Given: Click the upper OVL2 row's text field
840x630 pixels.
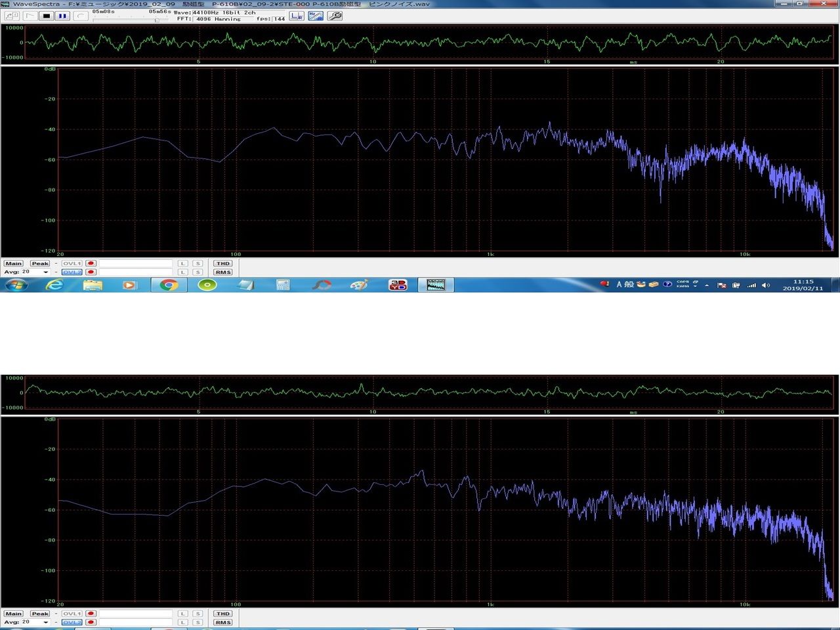Looking at the screenshot, I should pos(135,272).
